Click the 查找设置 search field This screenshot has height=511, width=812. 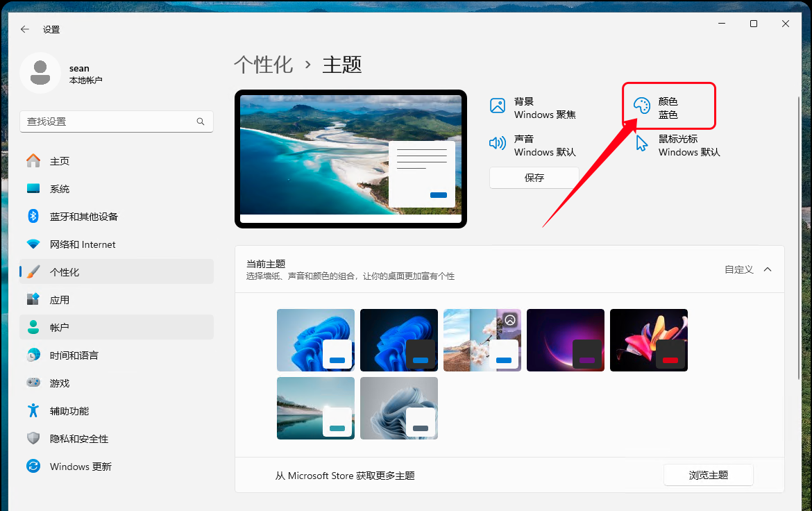[x=116, y=121]
